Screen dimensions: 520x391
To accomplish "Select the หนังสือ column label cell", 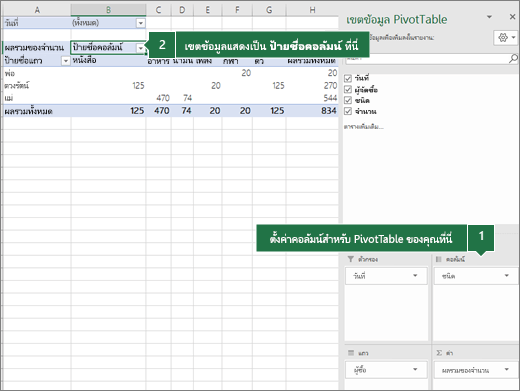I will [x=108, y=60].
